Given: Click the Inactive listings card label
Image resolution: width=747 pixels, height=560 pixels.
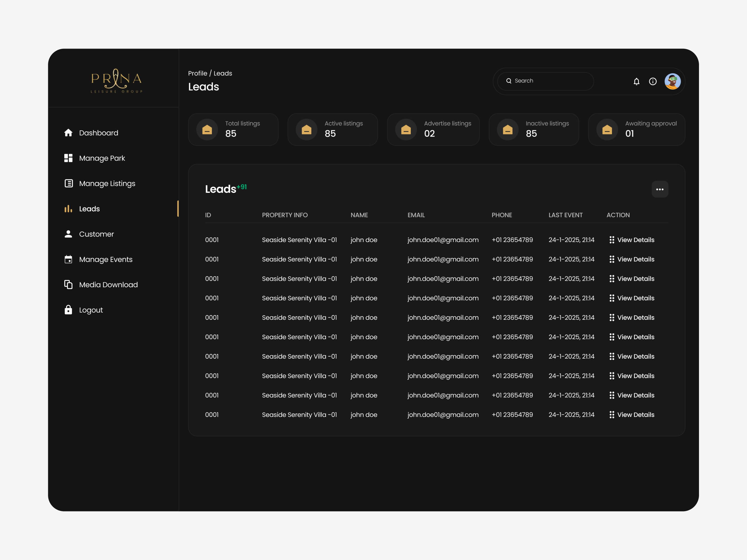Looking at the screenshot, I should [x=547, y=123].
